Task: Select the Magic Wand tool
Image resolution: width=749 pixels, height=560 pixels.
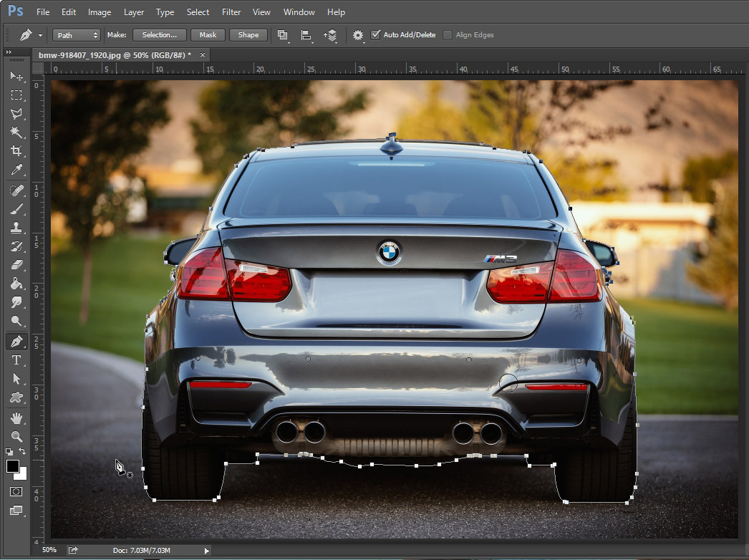Action: pos(16,132)
